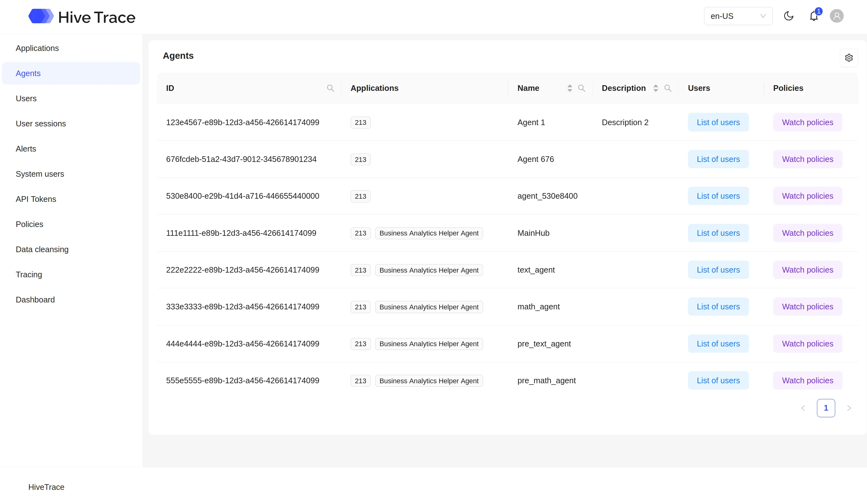Navigate to User sessions menu item

tap(41, 124)
